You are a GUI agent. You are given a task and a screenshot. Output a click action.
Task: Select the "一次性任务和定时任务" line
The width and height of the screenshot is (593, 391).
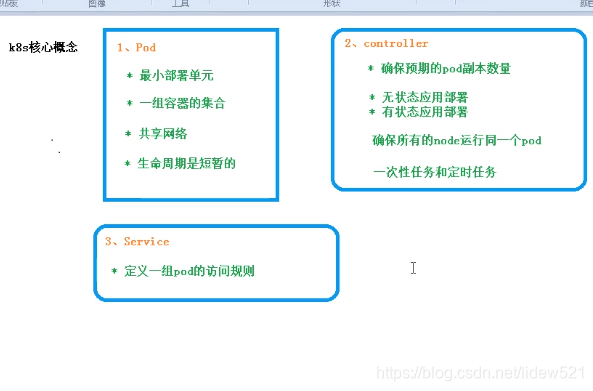coord(435,172)
